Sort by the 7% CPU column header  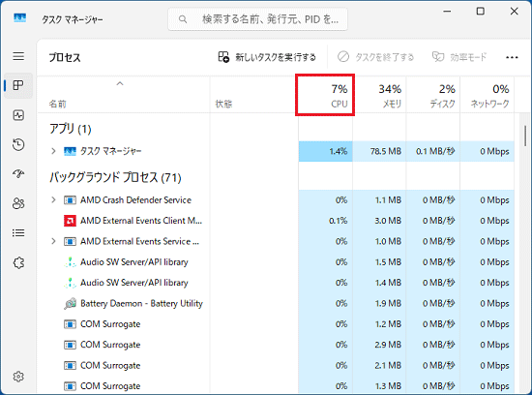click(325, 96)
